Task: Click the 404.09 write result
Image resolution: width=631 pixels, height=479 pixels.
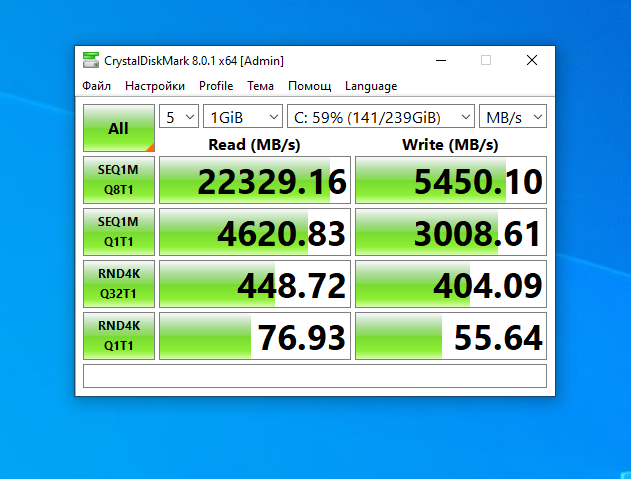Action: [x=451, y=284]
